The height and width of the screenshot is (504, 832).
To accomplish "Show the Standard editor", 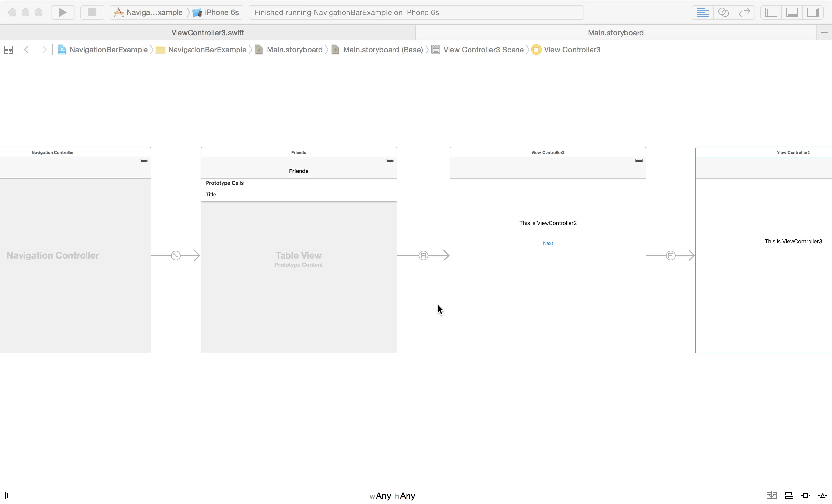I will [702, 12].
